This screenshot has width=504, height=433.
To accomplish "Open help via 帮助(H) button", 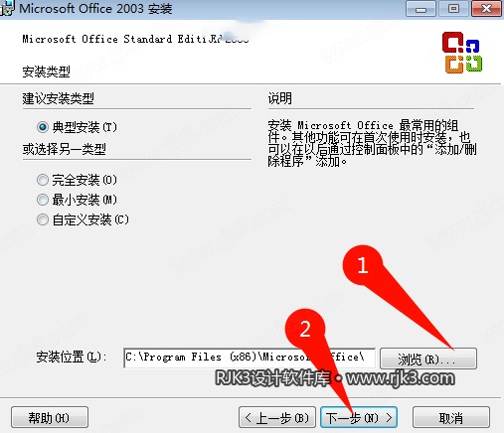I will pos(50,418).
